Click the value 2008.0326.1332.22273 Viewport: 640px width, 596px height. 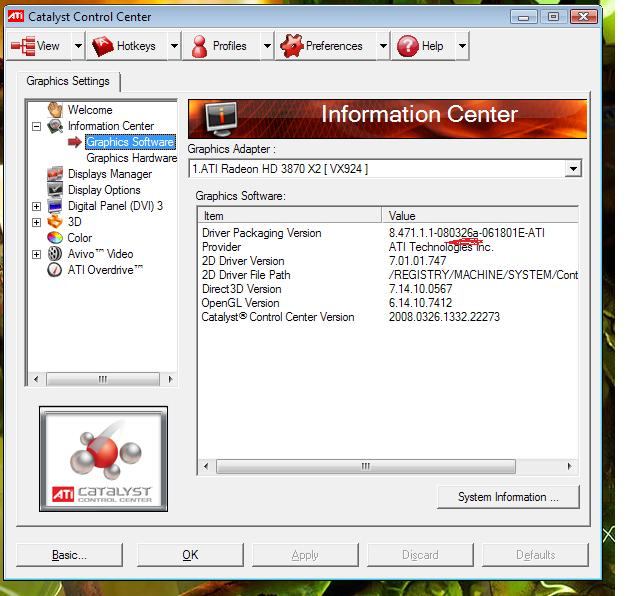444,317
